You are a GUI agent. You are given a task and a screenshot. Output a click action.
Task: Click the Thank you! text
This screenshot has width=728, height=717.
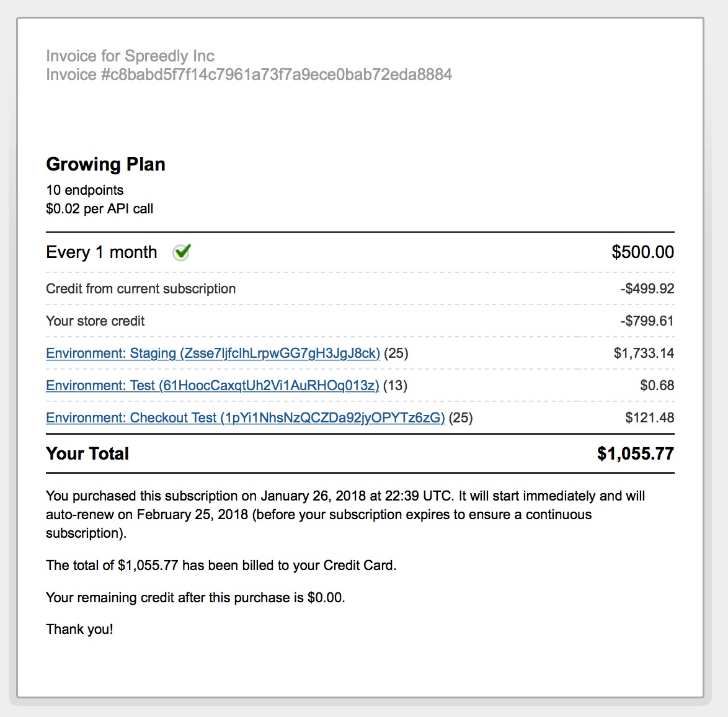click(x=79, y=629)
